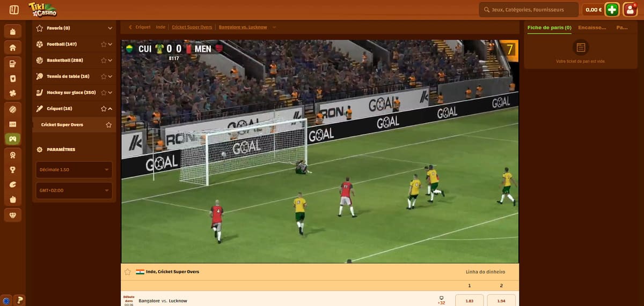Viewport: 644px width, 306px height.
Task: Click the trophy icon in left sidebar
Action: [x=12, y=169]
